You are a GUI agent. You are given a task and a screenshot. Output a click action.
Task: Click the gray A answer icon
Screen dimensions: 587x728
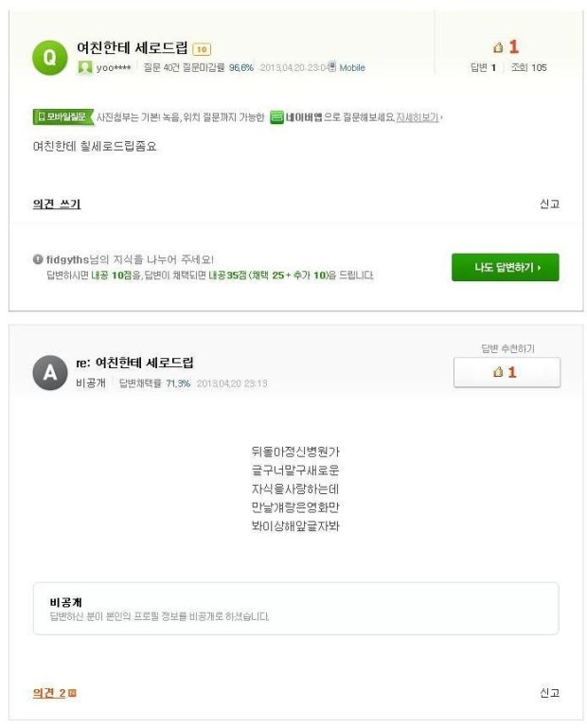(x=49, y=372)
